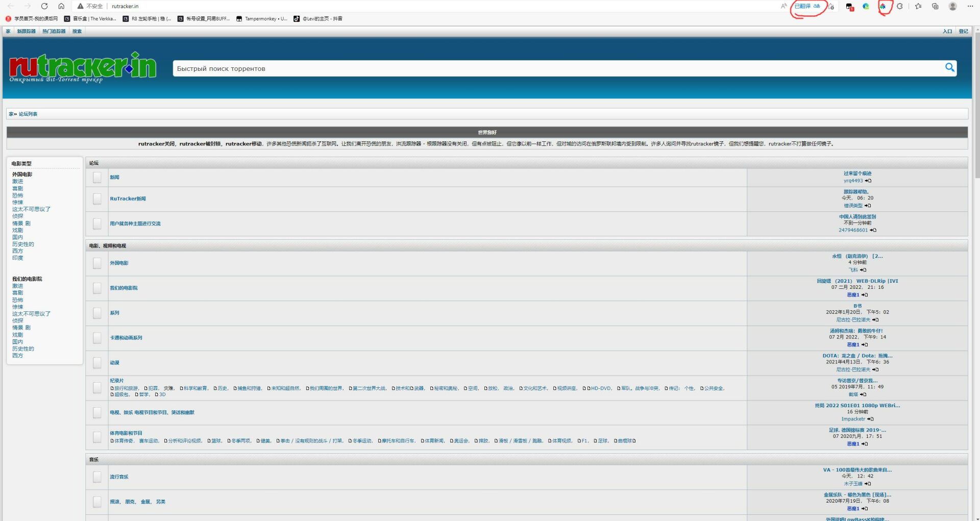Viewport: 980px width, 521px height.
Task: Open the translated 已翻译 options popup
Action: (x=807, y=7)
